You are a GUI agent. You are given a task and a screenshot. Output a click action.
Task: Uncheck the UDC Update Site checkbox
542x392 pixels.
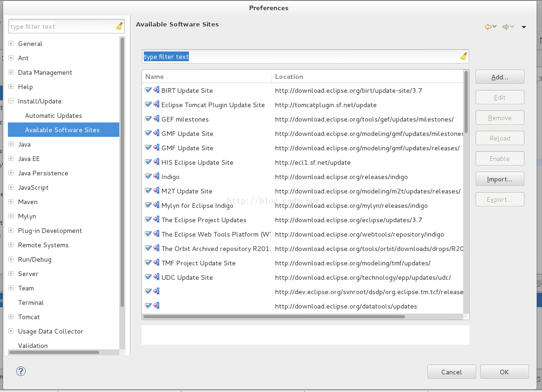[x=148, y=277]
